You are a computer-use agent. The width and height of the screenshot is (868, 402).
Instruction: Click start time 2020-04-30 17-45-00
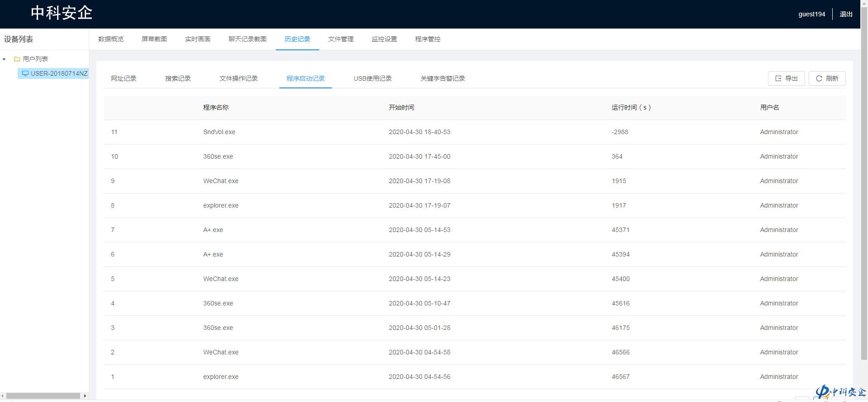point(420,156)
